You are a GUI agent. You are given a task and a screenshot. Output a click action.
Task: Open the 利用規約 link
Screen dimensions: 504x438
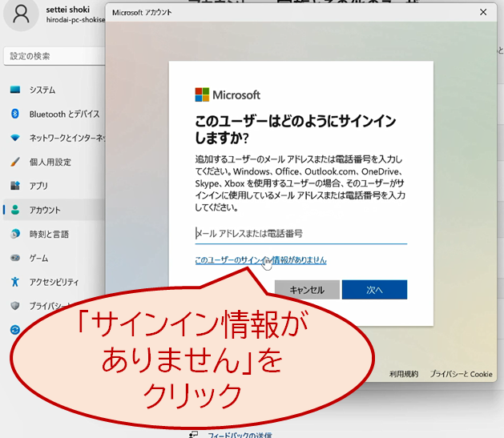(404, 374)
